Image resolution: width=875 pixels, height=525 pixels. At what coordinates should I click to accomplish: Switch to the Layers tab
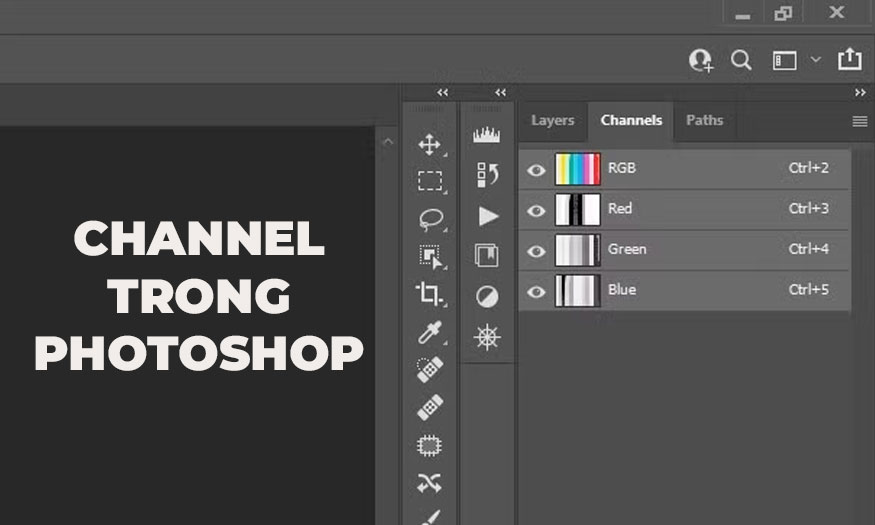[x=552, y=121]
